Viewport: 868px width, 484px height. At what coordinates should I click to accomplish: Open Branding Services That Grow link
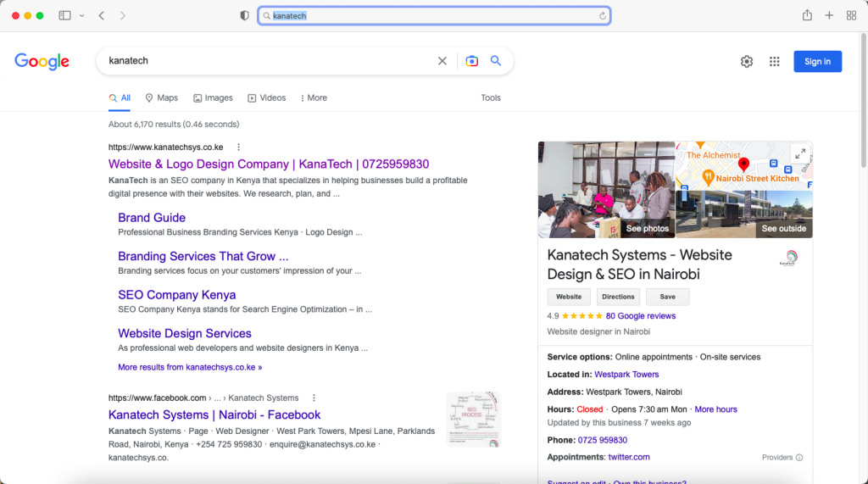[x=203, y=256]
